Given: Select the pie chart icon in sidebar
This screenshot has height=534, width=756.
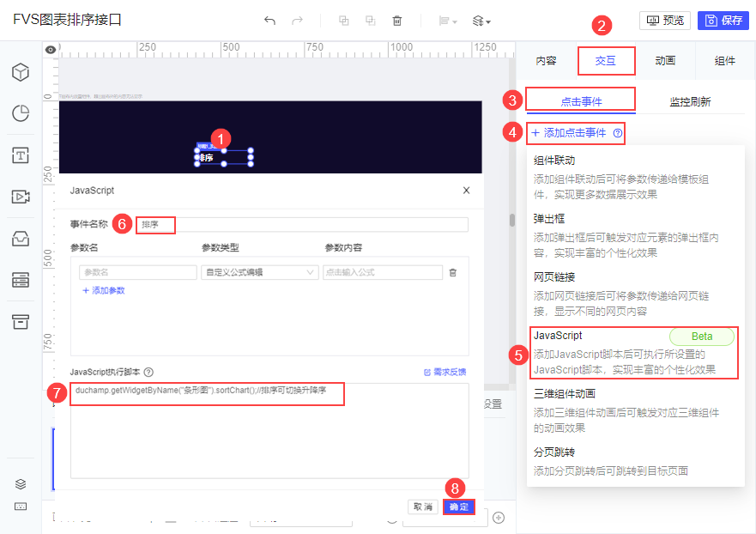Looking at the screenshot, I should (21, 113).
